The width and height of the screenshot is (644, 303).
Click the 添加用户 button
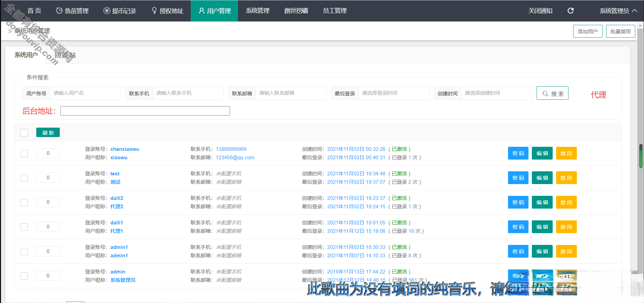[588, 31]
